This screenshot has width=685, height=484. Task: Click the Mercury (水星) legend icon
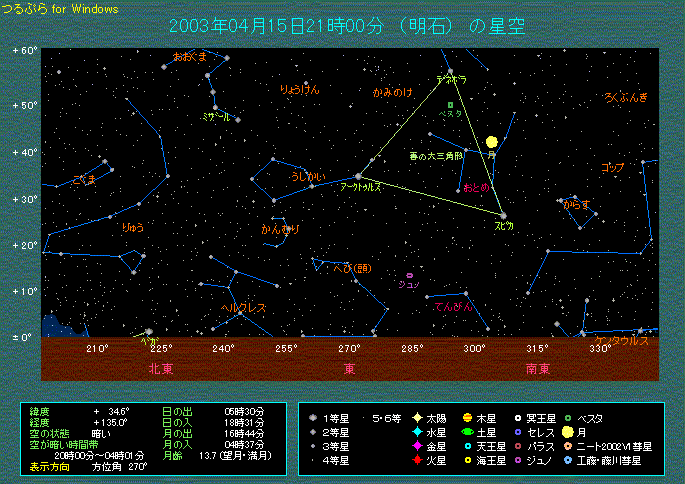coord(417,432)
